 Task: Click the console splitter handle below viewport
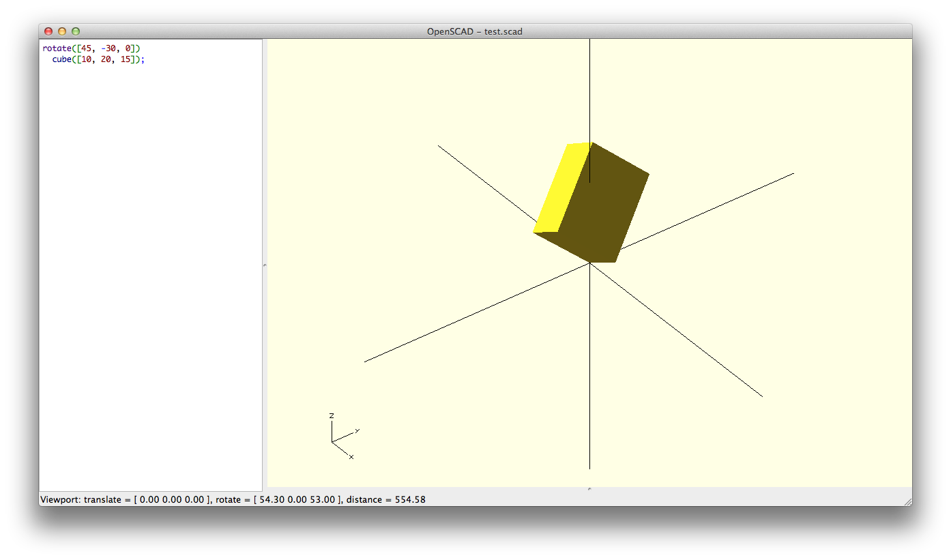pyautogui.click(x=589, y=489)
